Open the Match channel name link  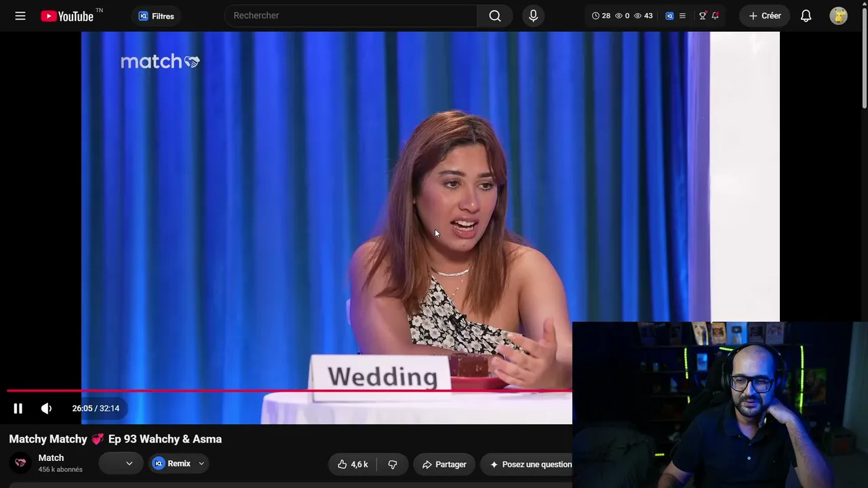[x=51, y=458]
